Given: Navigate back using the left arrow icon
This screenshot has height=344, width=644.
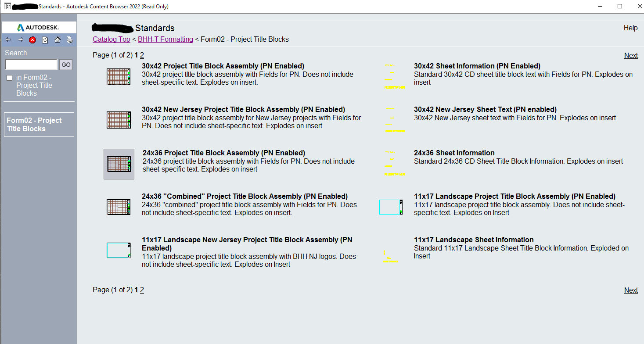Looking at the screenshot, I should tap(8, 39).
